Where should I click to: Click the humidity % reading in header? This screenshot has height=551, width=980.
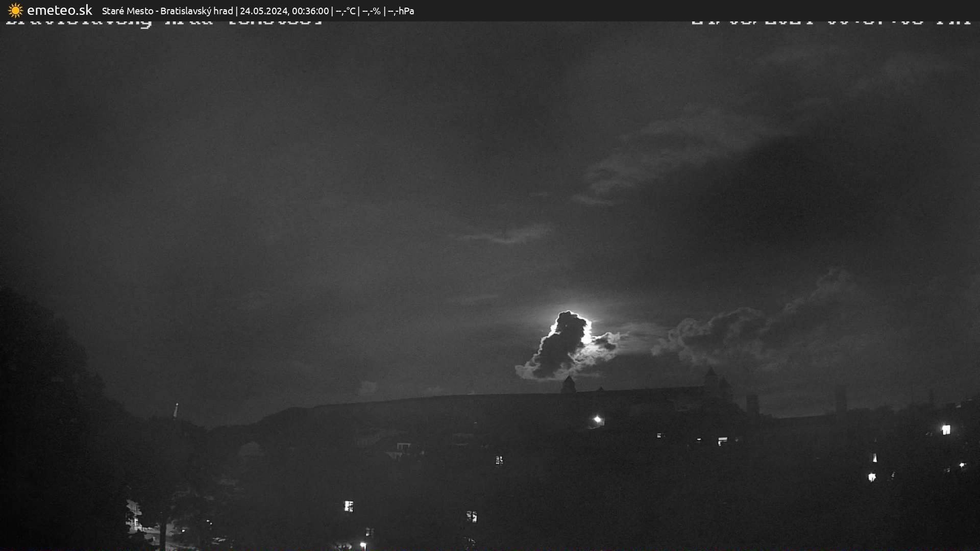371,11
